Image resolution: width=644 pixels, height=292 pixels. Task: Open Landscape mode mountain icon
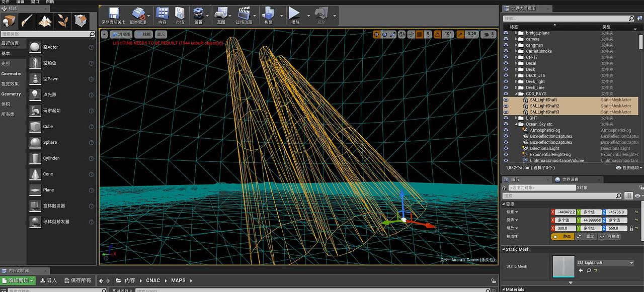[x=45, y=21]
